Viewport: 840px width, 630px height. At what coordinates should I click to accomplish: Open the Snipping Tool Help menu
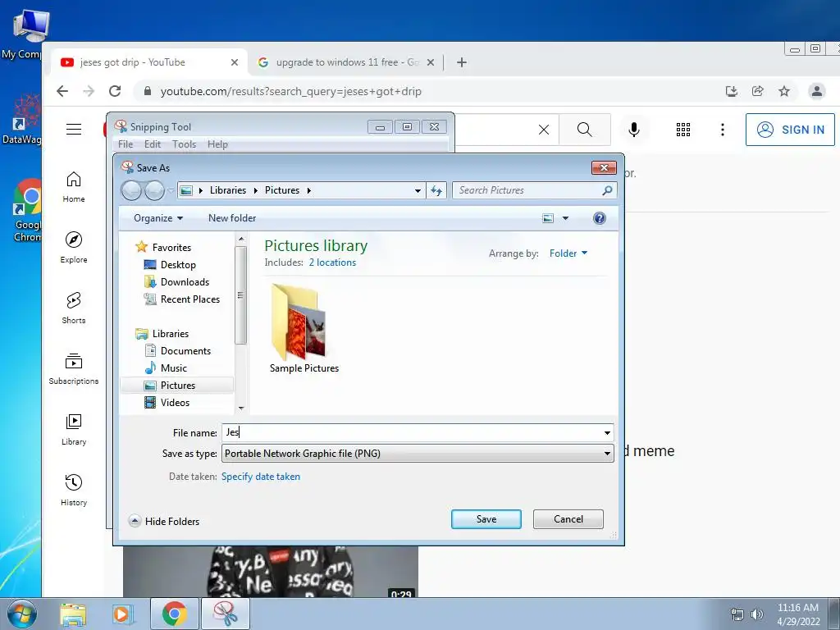coord(217,144)
